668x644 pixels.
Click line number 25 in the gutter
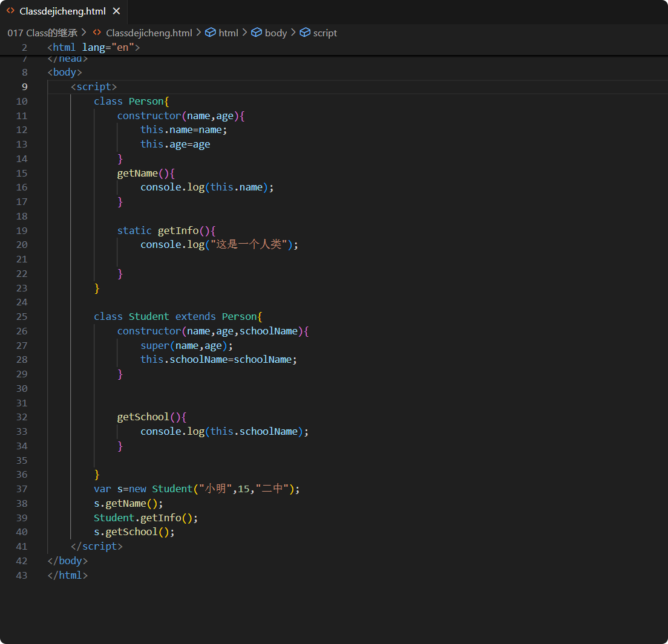pos(22,316)
